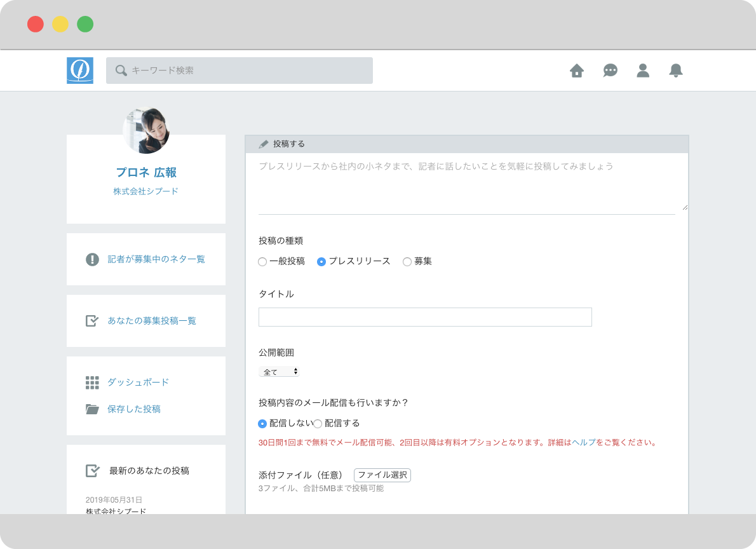
Task: Click the blue feather site logo
Action: [x=80, y=71]
